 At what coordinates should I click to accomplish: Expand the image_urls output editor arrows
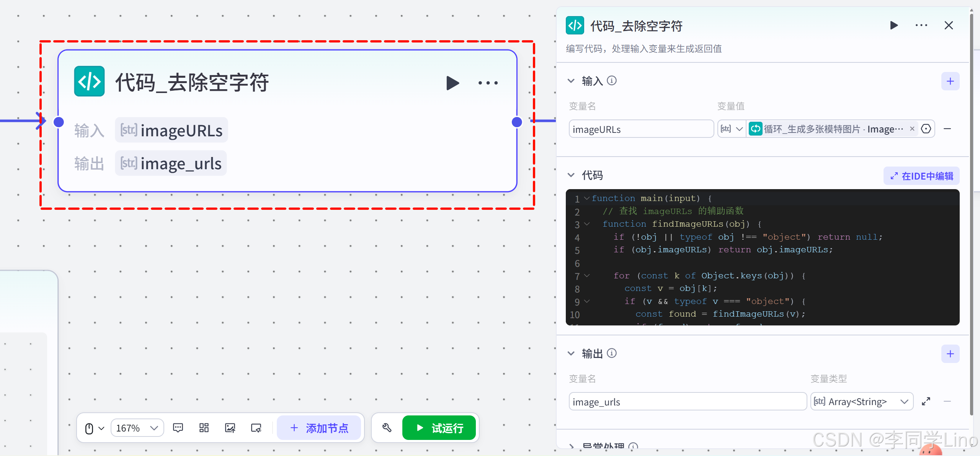(x=926, y=402)
